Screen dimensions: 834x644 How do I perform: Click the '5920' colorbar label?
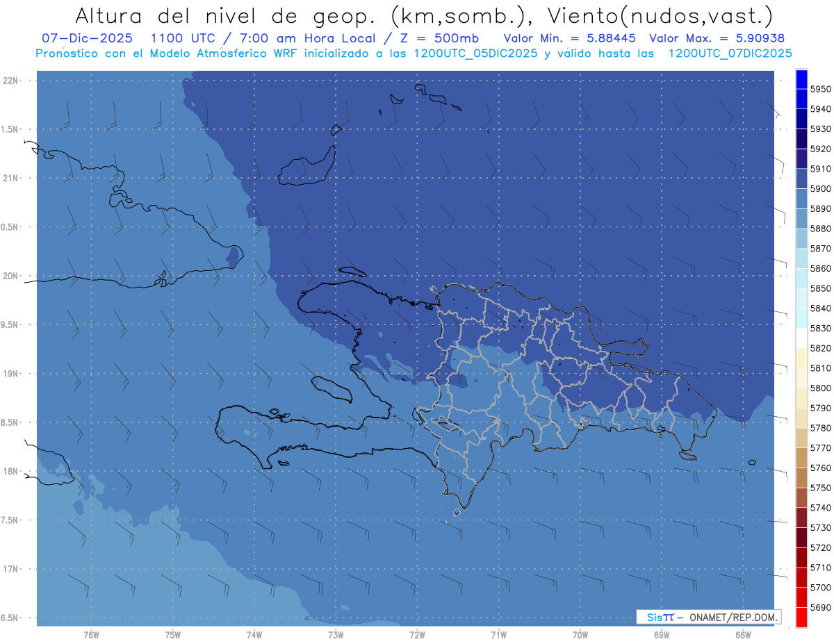coord(820,149)
